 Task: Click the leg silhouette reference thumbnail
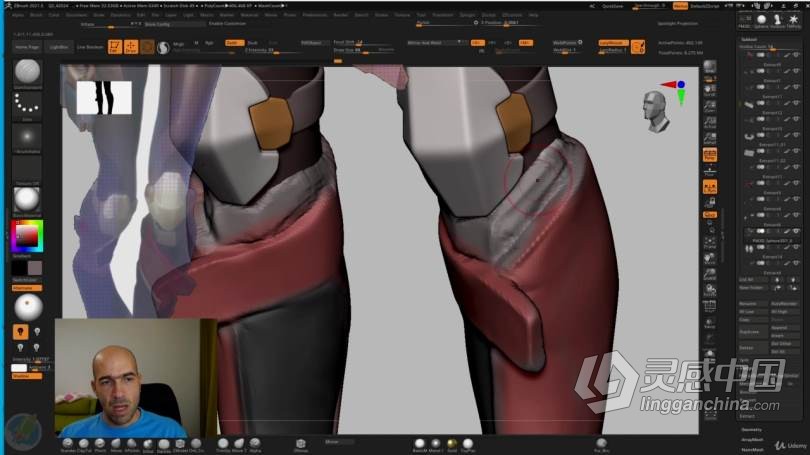coord(104,97)
